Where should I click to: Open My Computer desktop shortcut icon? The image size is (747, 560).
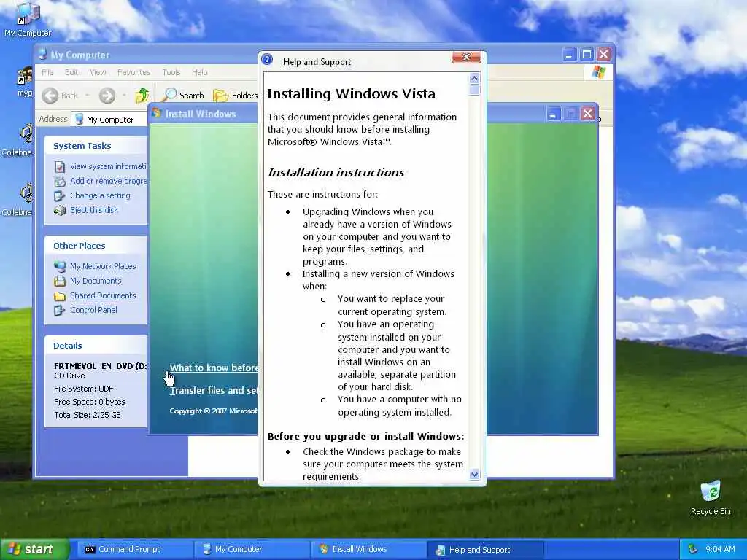pyautogui.click(x=28, y=15)
